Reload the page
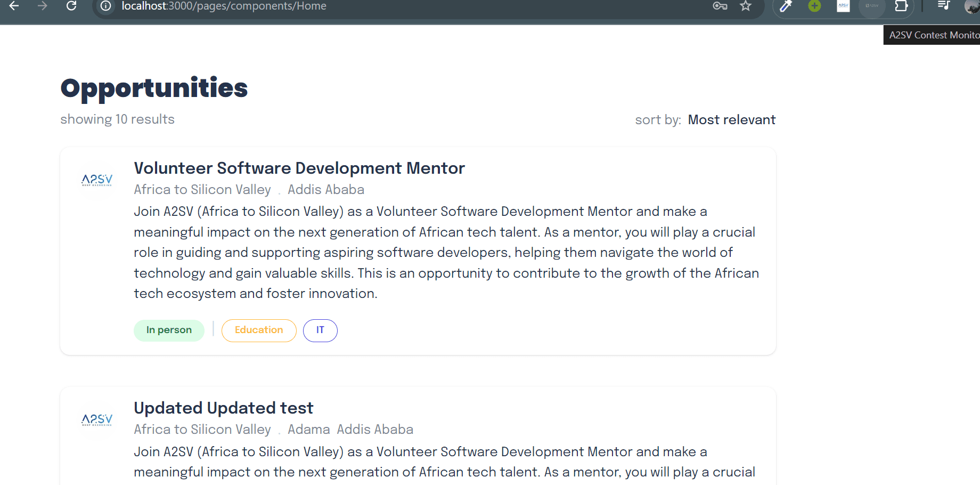This screenshot has height=485, width=980. coord(71,6)
